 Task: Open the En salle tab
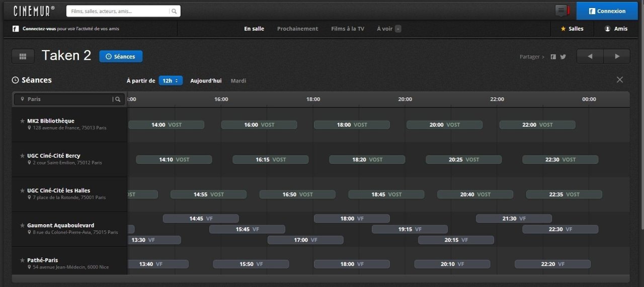[254, 29]
